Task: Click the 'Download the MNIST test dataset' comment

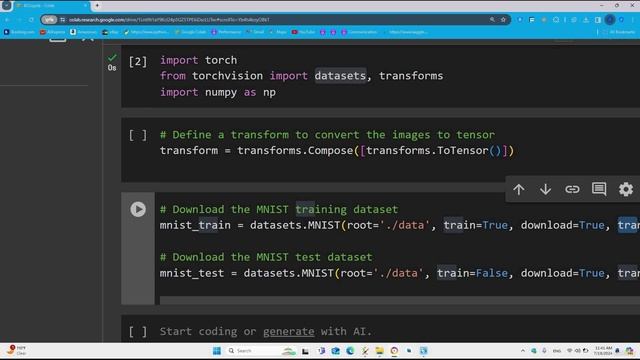Action: [x=266, y=257]
